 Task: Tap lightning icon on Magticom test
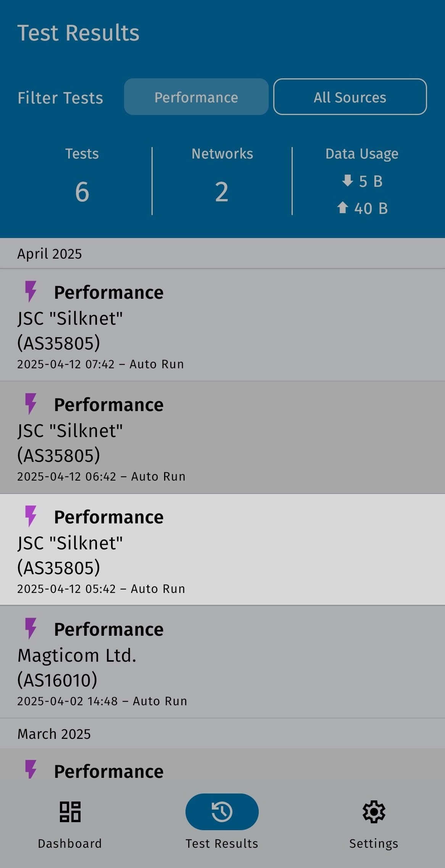point(31,628)
